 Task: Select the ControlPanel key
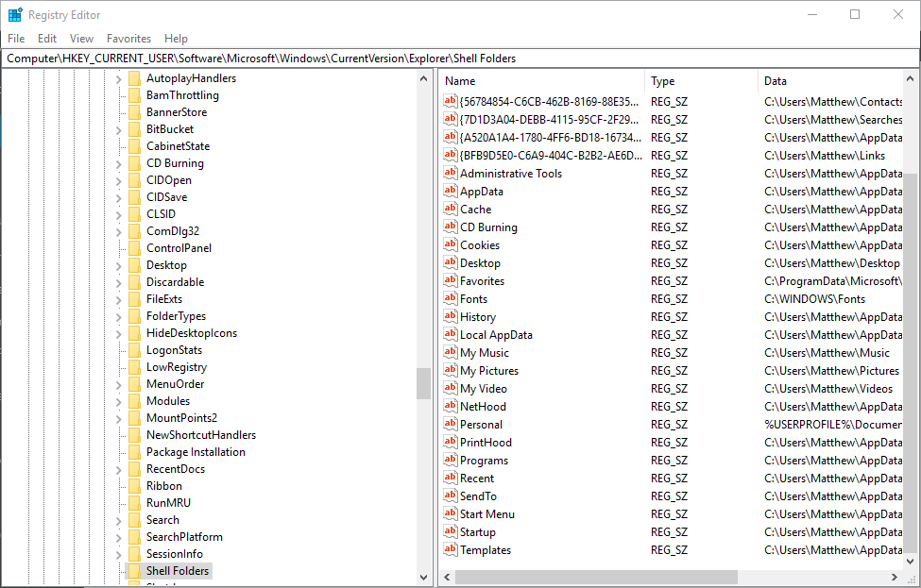pos(179,248)
